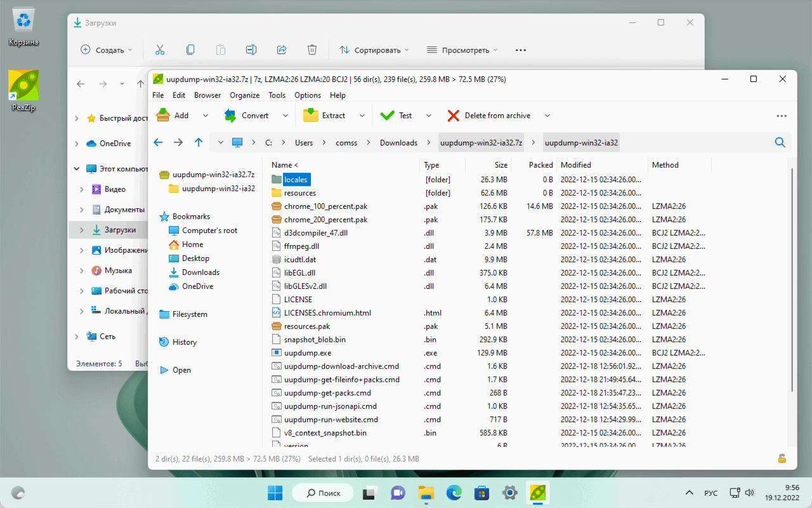Image resolution: width=812 pixels, height=508 pixels.
Task: Sort the file list by Modified column
Action: click(x=602, y=165)
